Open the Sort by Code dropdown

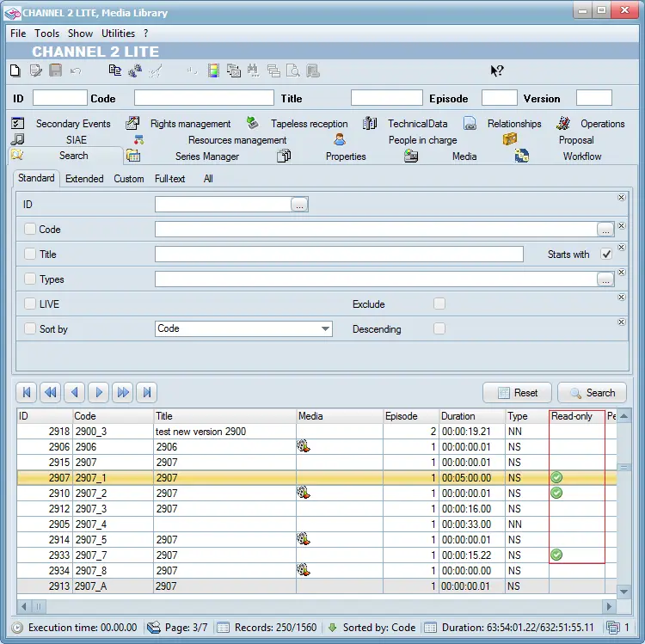(x=325, y=328)
